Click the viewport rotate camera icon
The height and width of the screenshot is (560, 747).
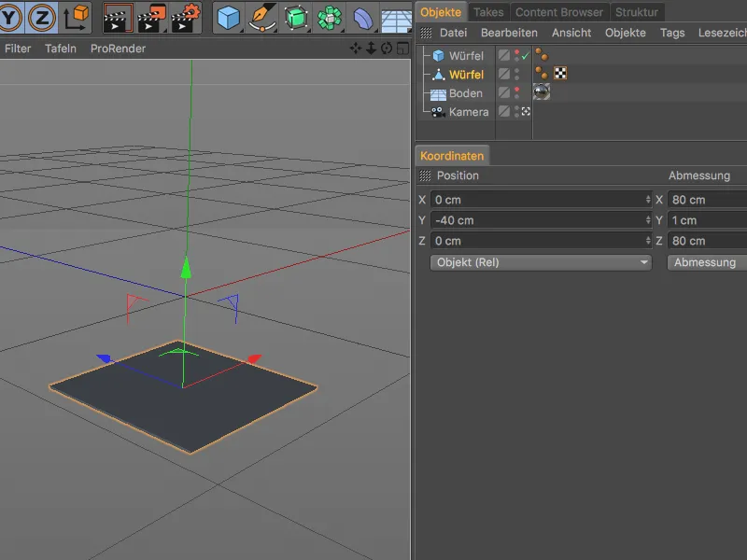(387, 49)
